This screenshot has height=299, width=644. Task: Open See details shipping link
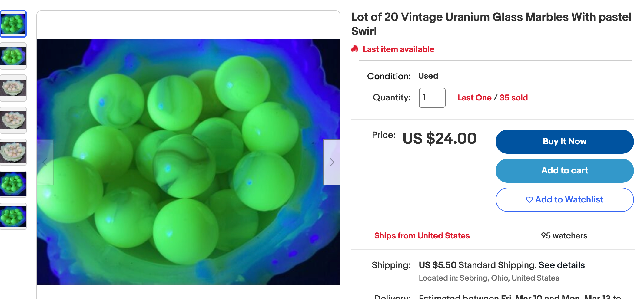click(562, 265)
